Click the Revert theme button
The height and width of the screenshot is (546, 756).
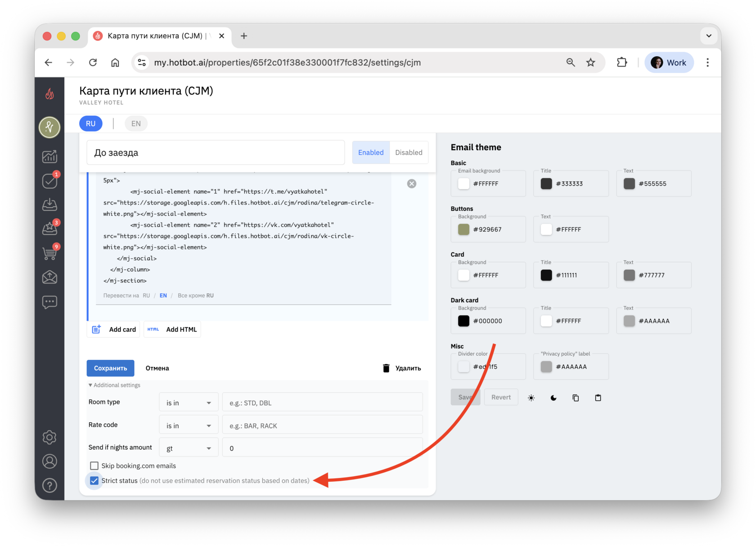click(501, 397)
